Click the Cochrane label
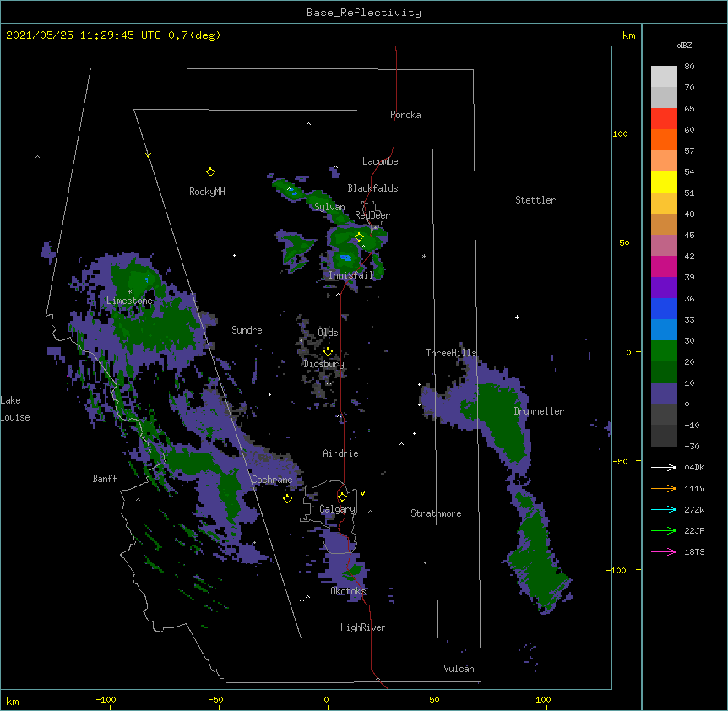Screen dimensions: 728x711 pos(272,480)
